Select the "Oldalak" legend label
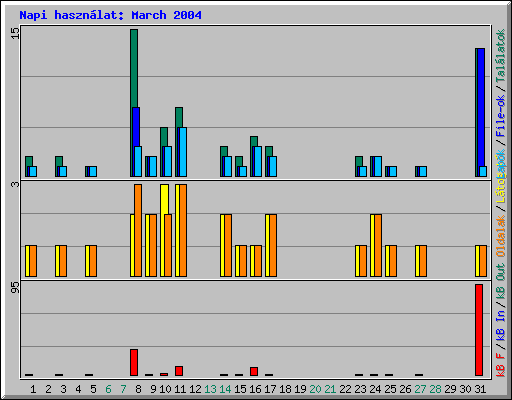The height and width of the screenshot is (400, 512). pos(500,236)
